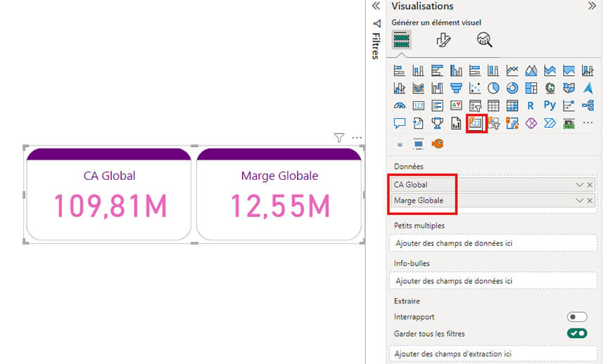Screen dimensions: 603x364
Task: Select the new Slicer visual with lightning
Action: 493,123
